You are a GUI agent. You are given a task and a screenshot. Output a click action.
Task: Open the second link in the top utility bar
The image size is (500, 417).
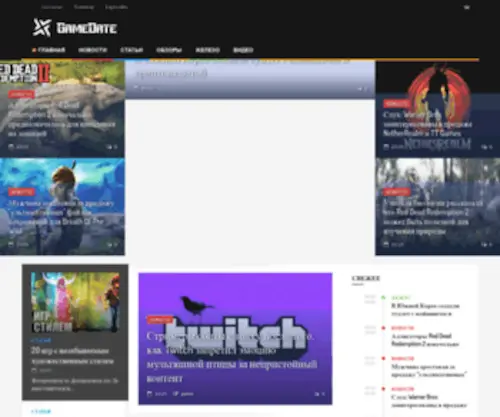click(84, 7)
